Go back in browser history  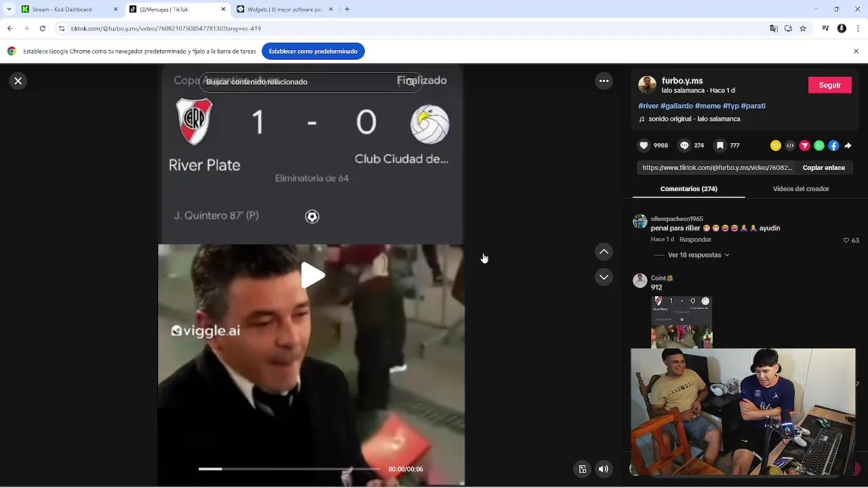(9, 28)
